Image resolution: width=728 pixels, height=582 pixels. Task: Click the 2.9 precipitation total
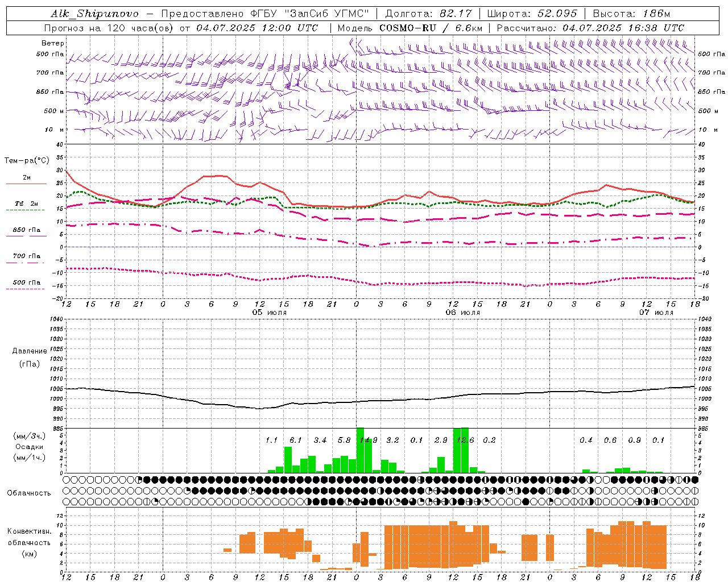coord(441,440)
